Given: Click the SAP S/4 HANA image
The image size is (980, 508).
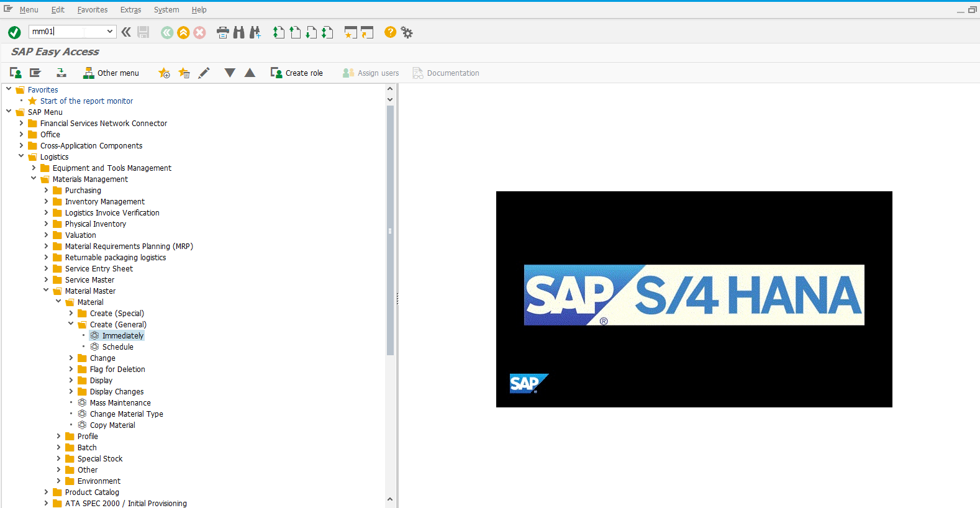Looking at the screenshot, I should 694,299.
